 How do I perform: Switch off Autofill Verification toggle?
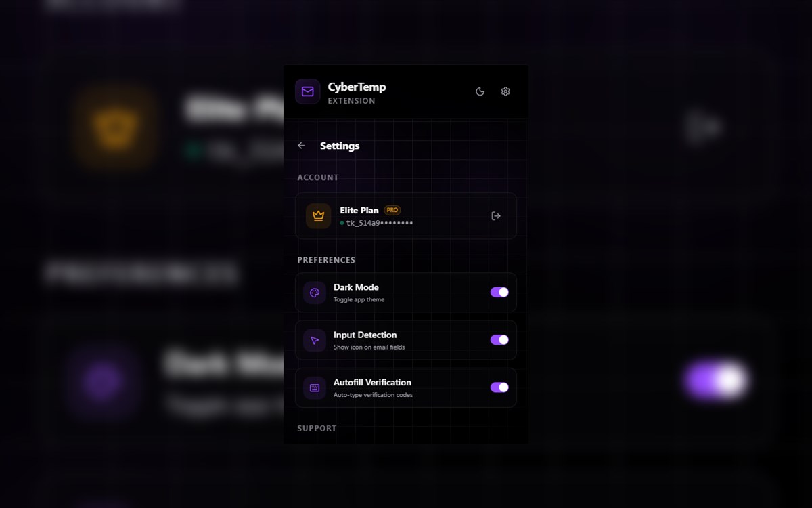click(x=499, y=387)
